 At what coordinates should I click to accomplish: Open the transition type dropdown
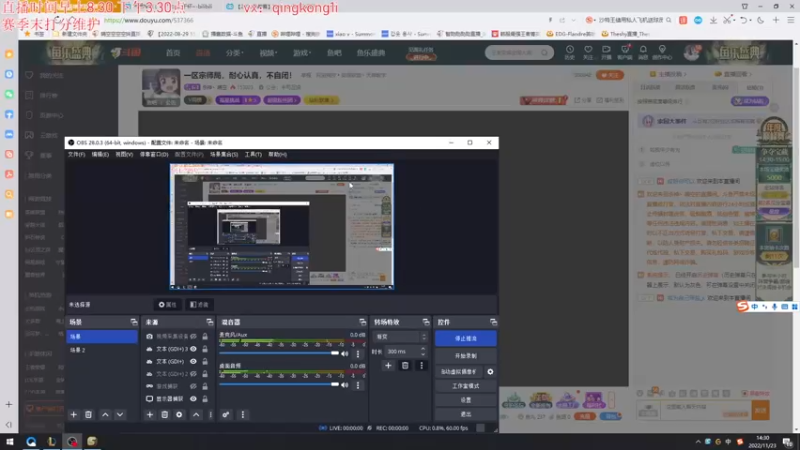pos(400,337)
